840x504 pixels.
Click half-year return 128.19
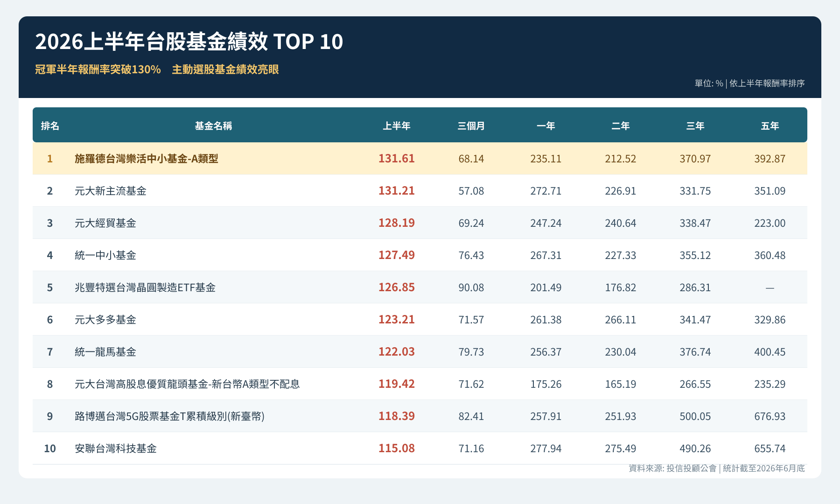coord(397,223)
